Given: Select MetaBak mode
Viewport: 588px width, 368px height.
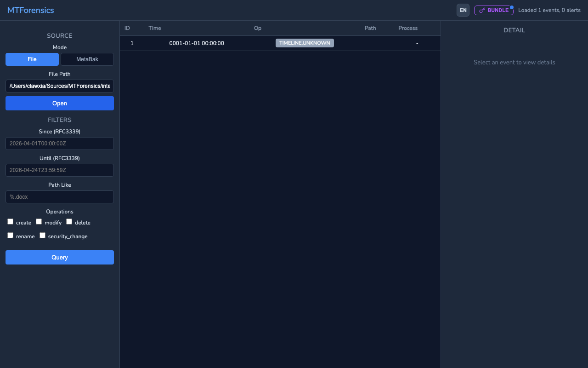Looking at the screenshot, I should click(87, 59).
